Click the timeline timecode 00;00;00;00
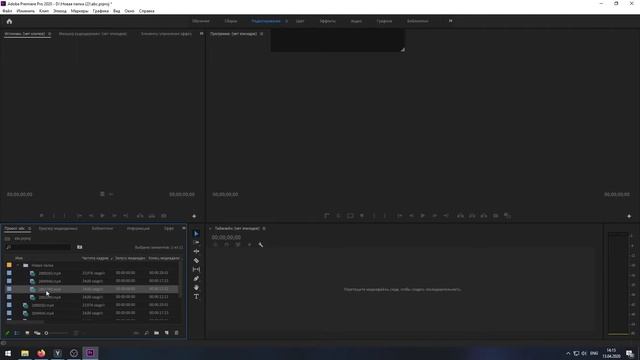The width and height of the screenshot is (640, 360). (226, 237)
